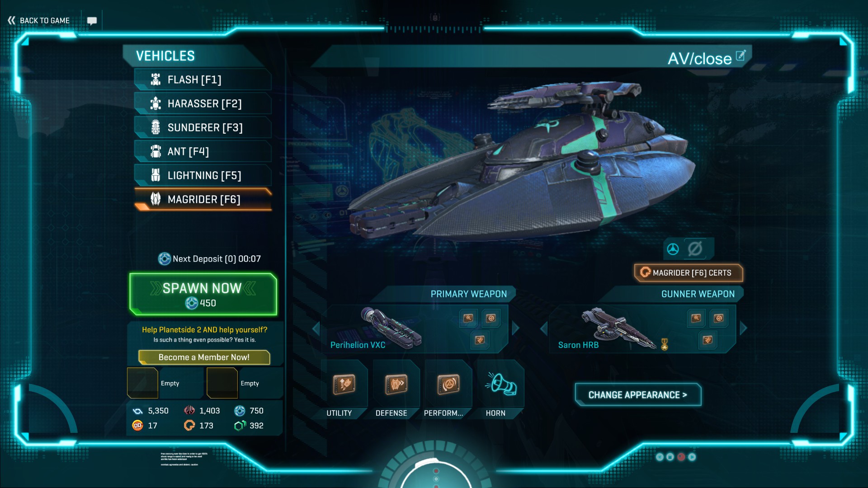Cycle to previous gunner weapon arrow

coord(544,328)
